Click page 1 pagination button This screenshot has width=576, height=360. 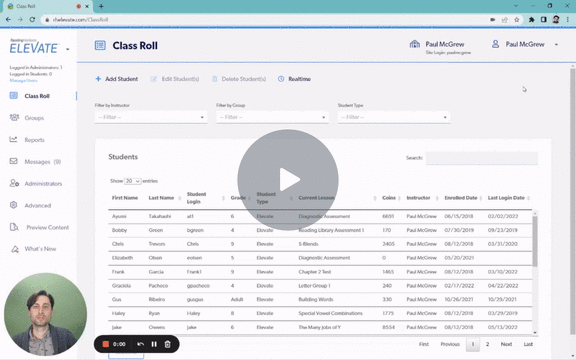tap(473, 344)
